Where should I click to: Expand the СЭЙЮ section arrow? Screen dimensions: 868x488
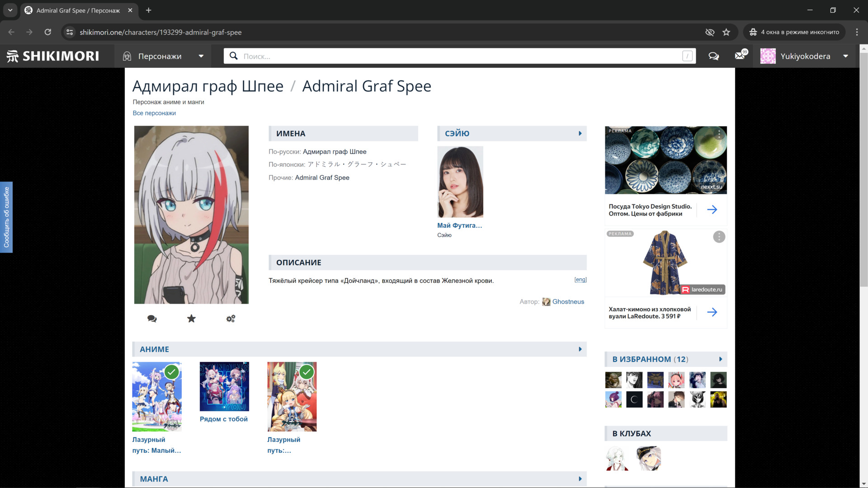580,133
